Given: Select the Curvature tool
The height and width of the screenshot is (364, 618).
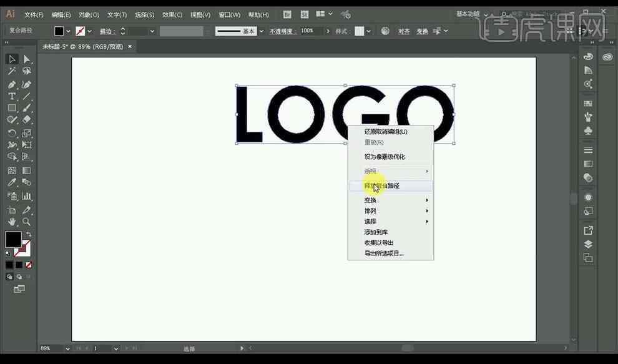Looking at the screenshot, I should click(26, 84).
